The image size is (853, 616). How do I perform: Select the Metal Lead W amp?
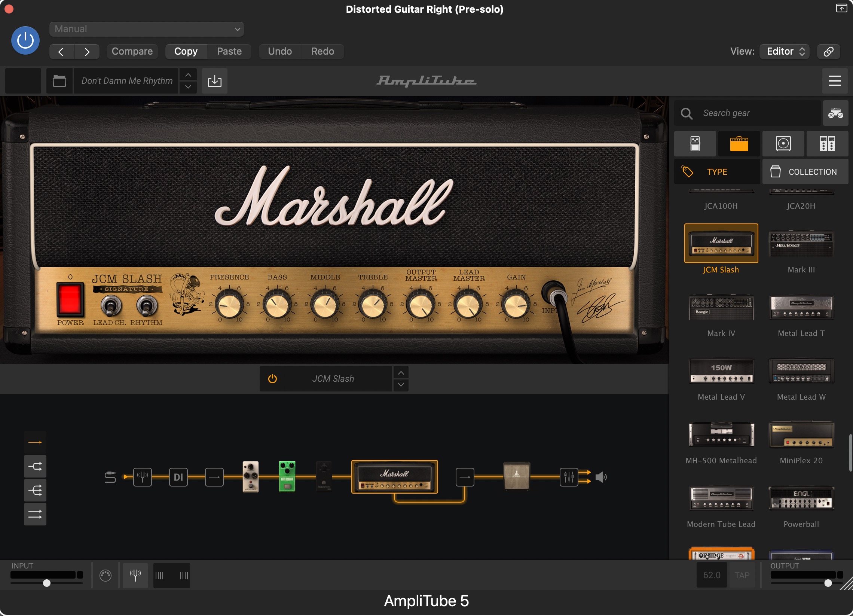[x=801, y=370]
